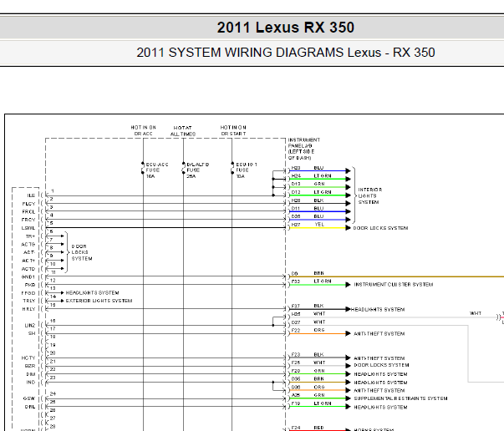
Task: Click "HEADLIGHTS SYSTEM" on the F20 GRN wire
Action: click(x=380, y=374)
